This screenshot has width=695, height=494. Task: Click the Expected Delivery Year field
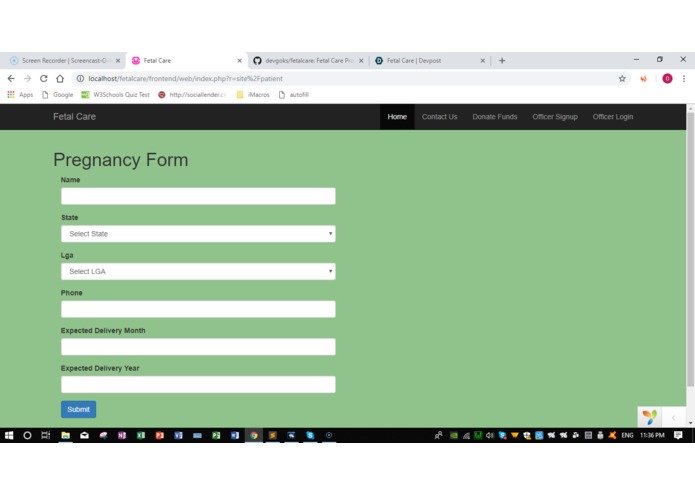click(x=198, y=385)
